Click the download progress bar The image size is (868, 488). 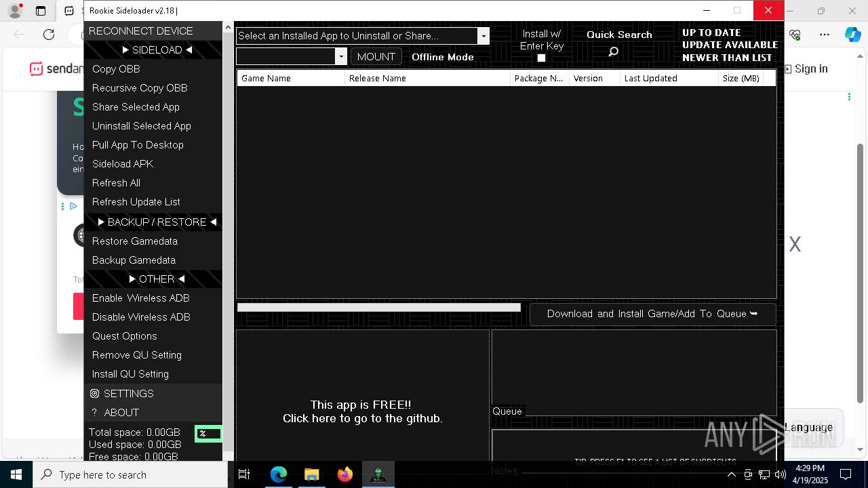(x=378, y=308)
